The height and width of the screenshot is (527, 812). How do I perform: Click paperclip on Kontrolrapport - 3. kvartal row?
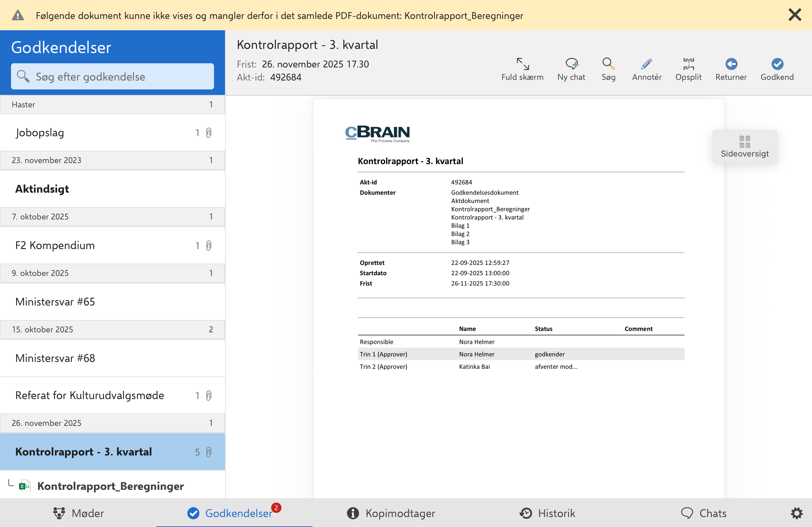[x=209, y=452]
